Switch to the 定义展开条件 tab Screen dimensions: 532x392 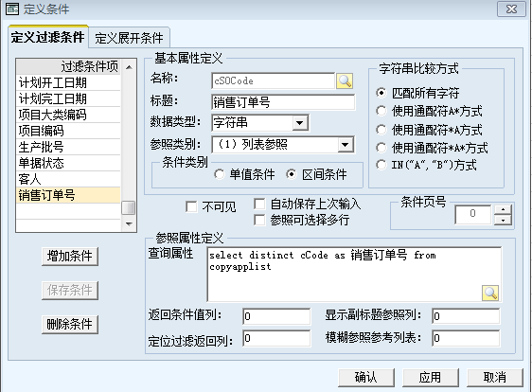pos(130,38)
